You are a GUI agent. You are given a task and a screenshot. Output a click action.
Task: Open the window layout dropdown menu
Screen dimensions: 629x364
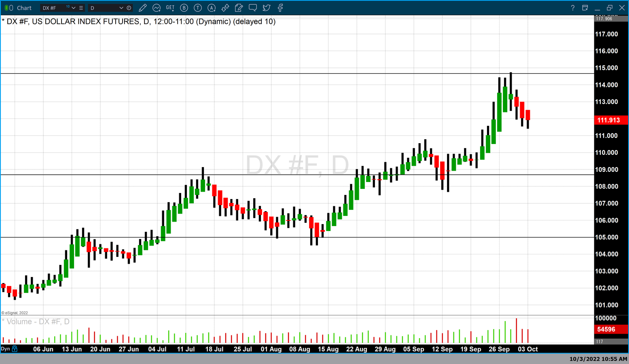click(585, 8)
